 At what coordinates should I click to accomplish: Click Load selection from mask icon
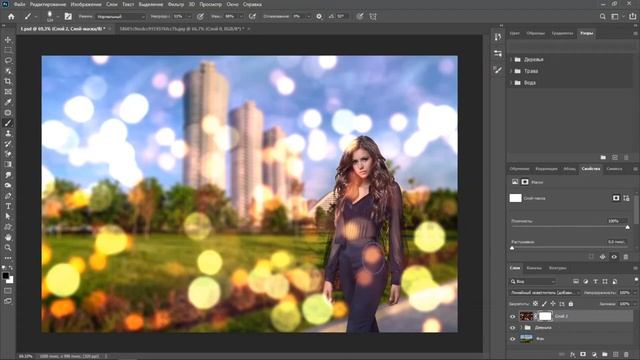pos(591,257)
